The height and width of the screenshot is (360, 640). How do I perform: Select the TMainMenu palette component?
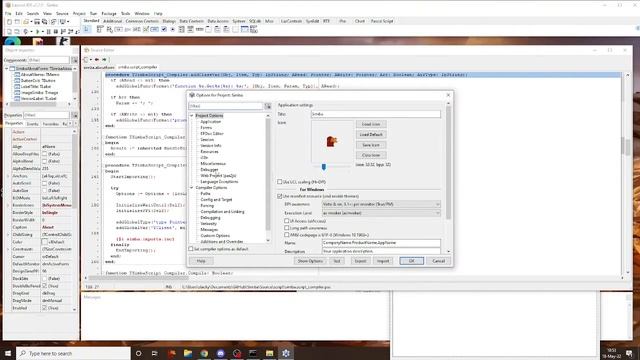100,29
